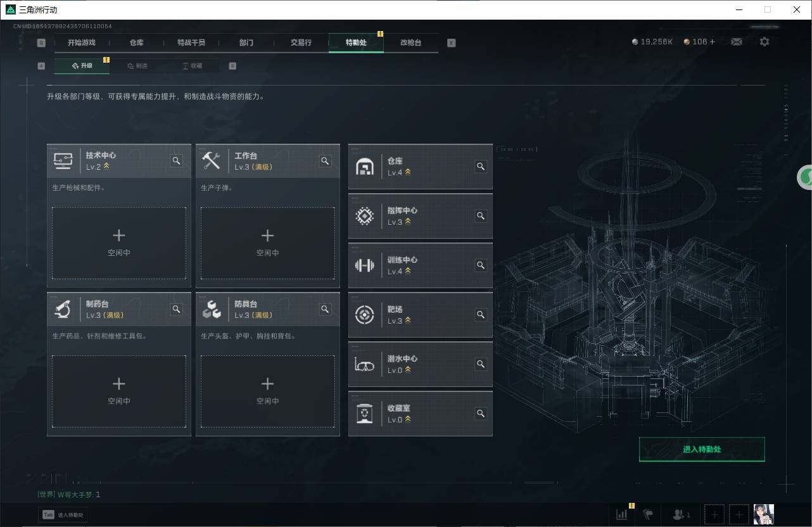The width and height of the screenshot is (812, 527).
Task: Inspect 技术中心 details with magnifier icon
Action: tap(177, 161)
